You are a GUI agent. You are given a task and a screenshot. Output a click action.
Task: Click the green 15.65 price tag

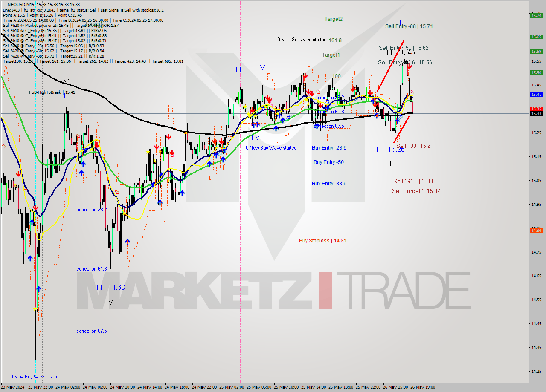point(536,37)
